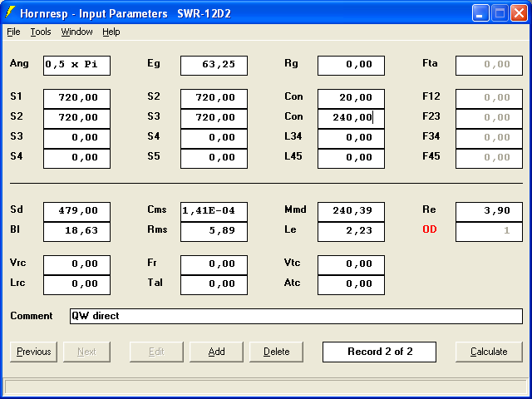Click the S5 input field
The height and width of the screenshot is (399, 532).
pos(214,159)
